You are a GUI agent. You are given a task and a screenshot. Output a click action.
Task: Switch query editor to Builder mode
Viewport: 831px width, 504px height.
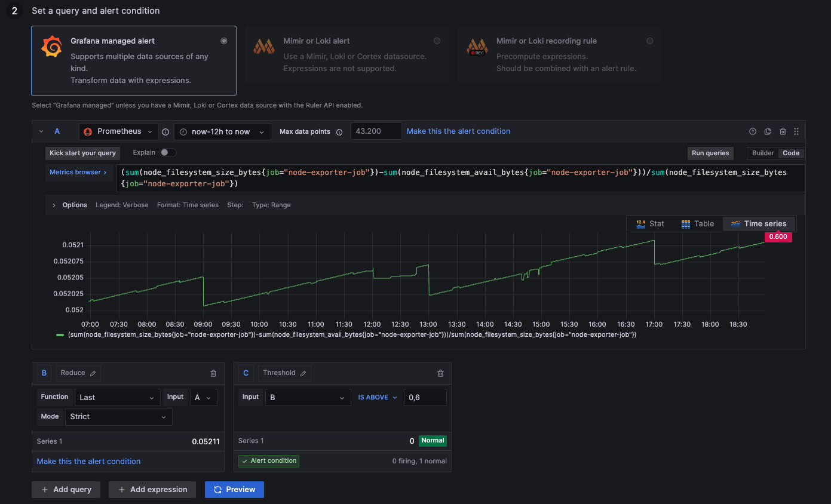[763, 153]
